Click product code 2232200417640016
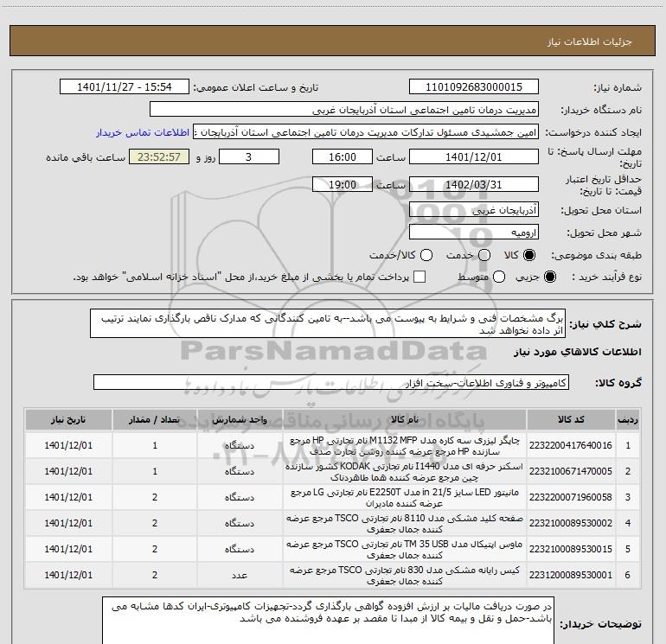This screenshot has width=666, height=644. (x=571, y=445)
